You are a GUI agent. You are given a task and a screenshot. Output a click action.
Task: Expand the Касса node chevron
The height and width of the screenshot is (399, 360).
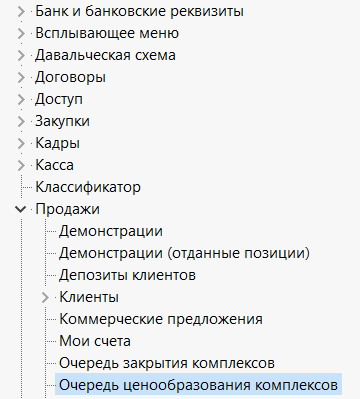(21, 166)
